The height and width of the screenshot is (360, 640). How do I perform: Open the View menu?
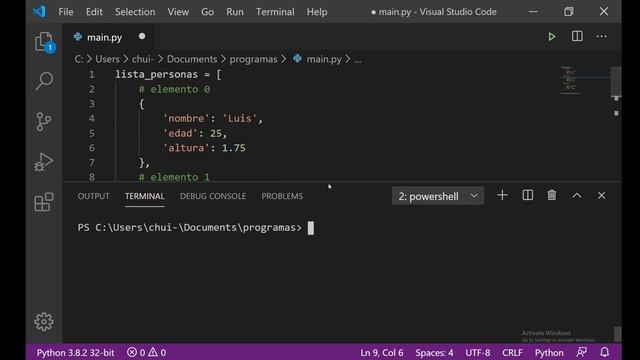178,12
